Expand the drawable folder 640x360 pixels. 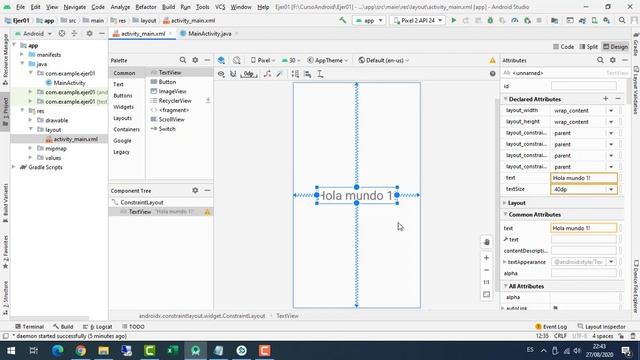tap(30, 120)
